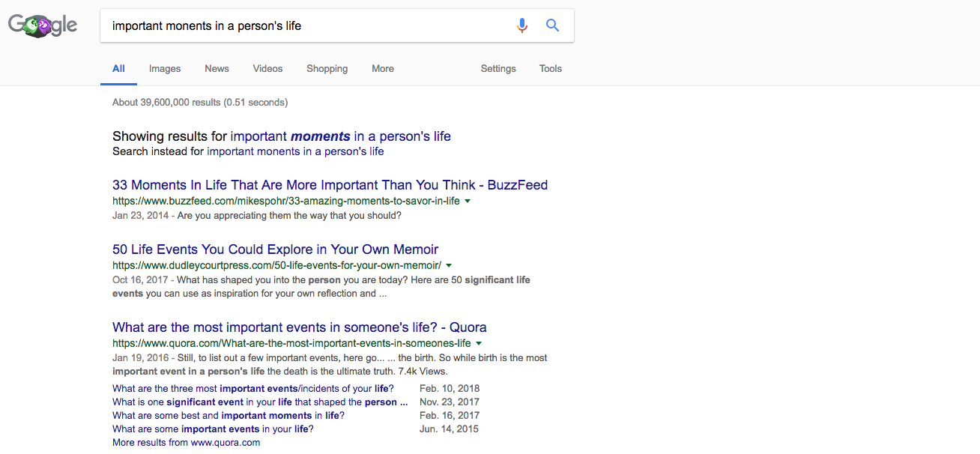This screenshot has width=980, height=454.
Task: Expand the dropdown arrow beside the buzzfeed.com URL
Action: [468, 202]
